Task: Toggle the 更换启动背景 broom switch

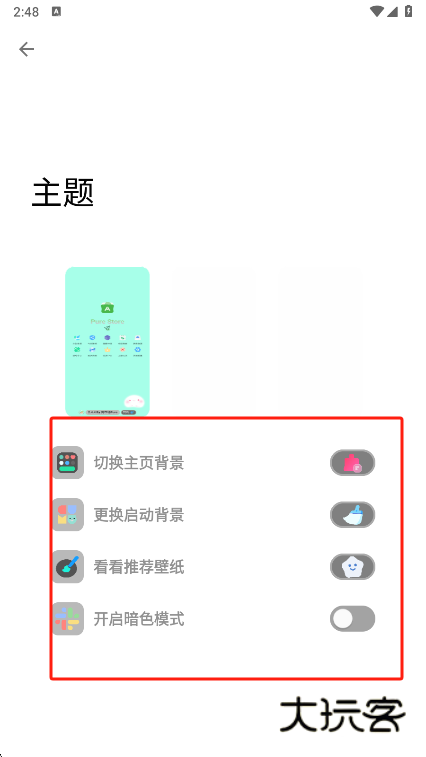Action: click(353, 515)
